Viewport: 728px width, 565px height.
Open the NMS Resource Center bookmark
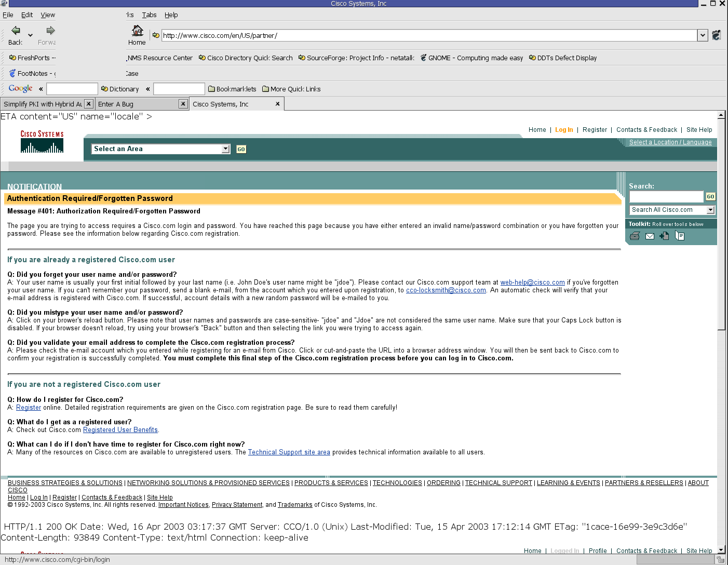click(x=159, y=58)
